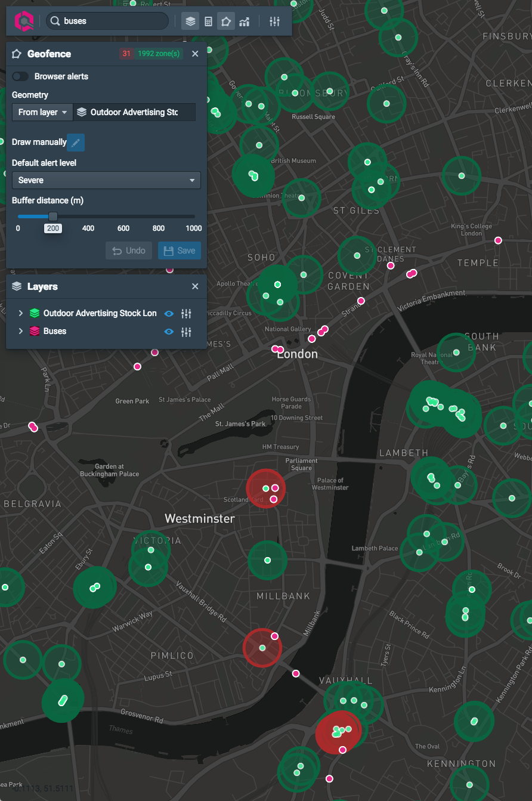Click the search field containing buses

pyautogui.click(x=107, y=21)
